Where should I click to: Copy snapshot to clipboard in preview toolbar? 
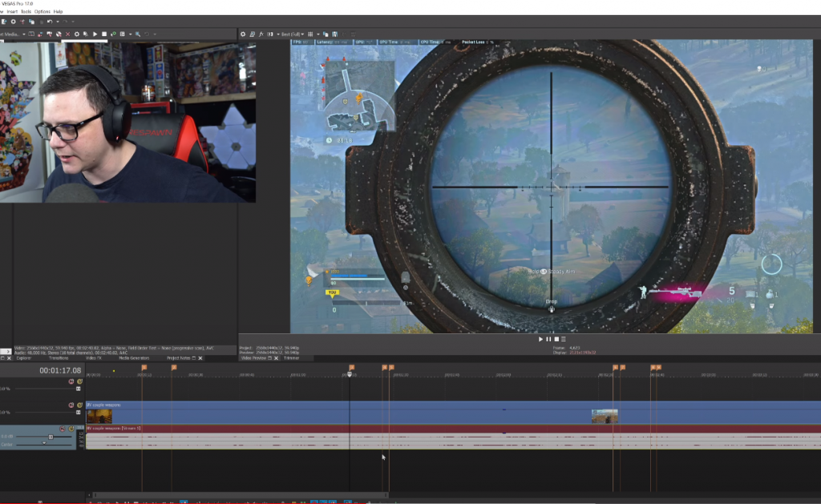point(326,34)
